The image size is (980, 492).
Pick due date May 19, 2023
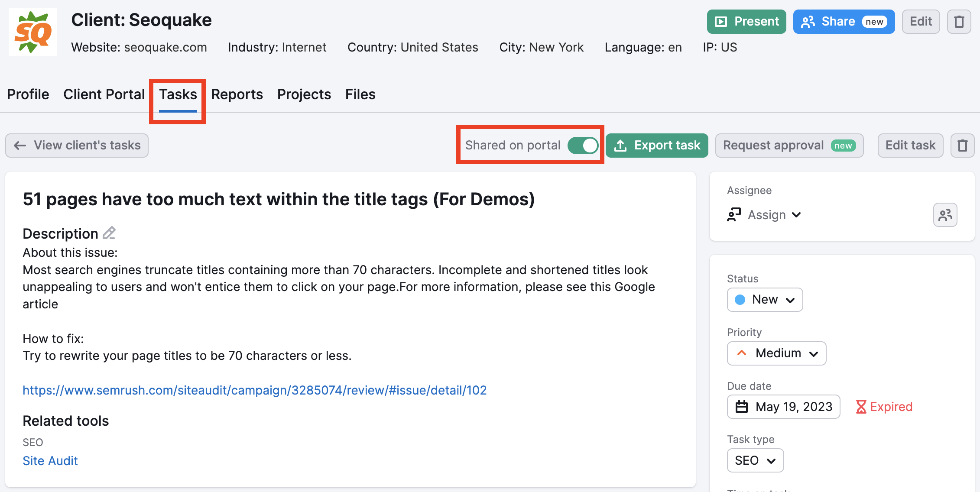point(783,407)
